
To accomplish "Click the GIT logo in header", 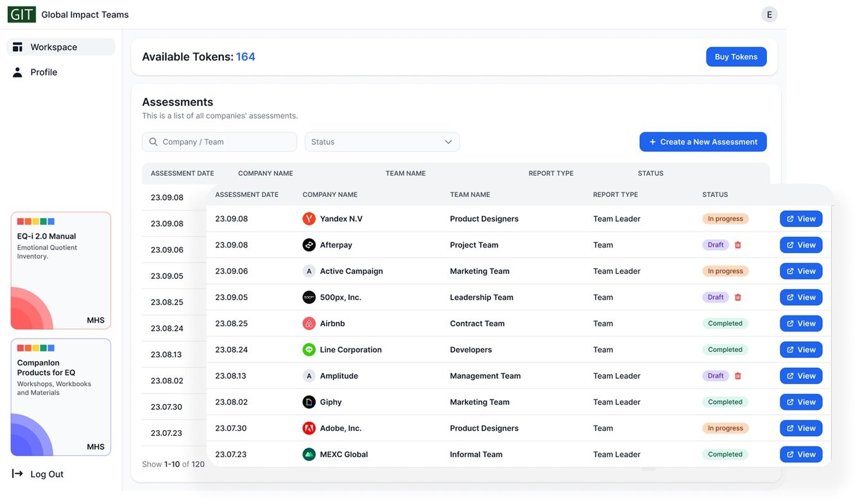I will click(21, 14).
